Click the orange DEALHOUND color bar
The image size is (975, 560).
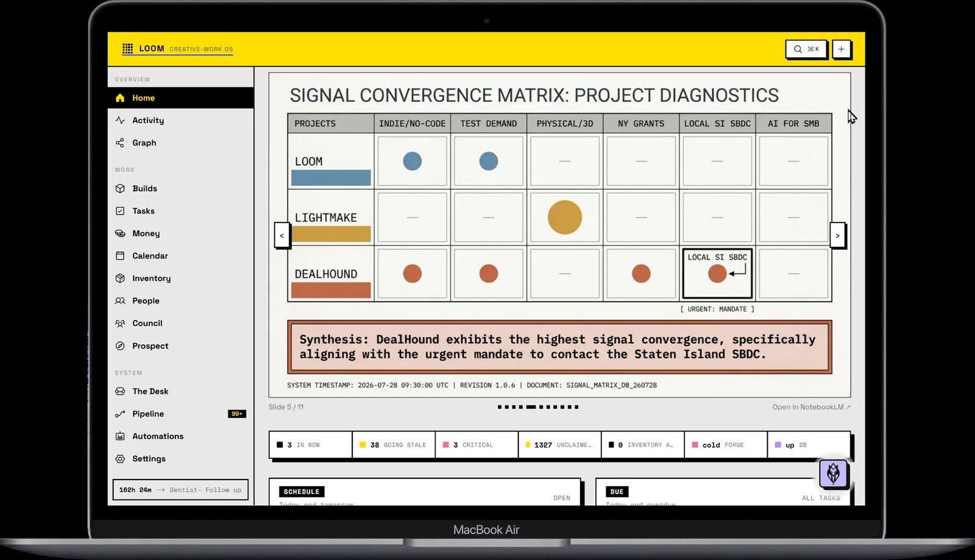pos(331,290)
